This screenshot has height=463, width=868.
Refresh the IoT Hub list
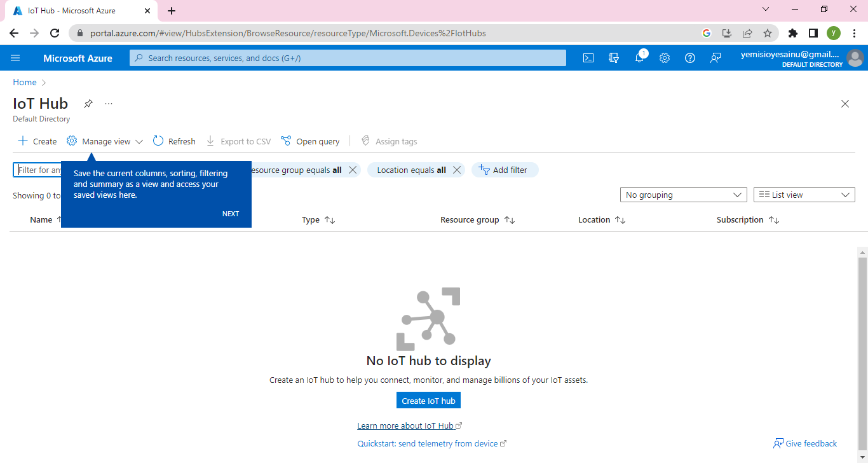pyautogui.click(x=174, y=141)
